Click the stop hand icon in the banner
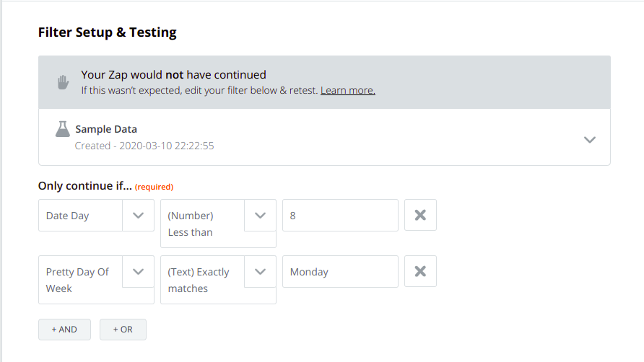This screenshot has height=362, width=644. 63,82
